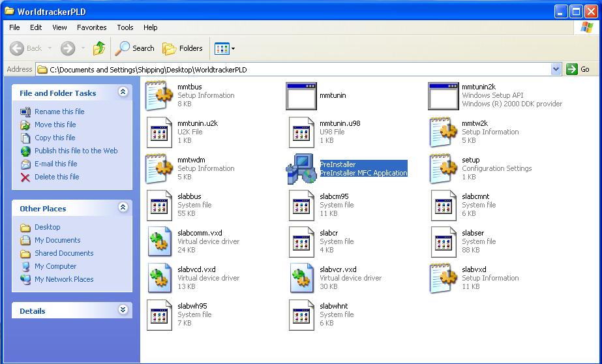This screenshot has height=364, width=602.
Task: Expand the Address bar dropdown arrow
Action: tap(556, 69)
